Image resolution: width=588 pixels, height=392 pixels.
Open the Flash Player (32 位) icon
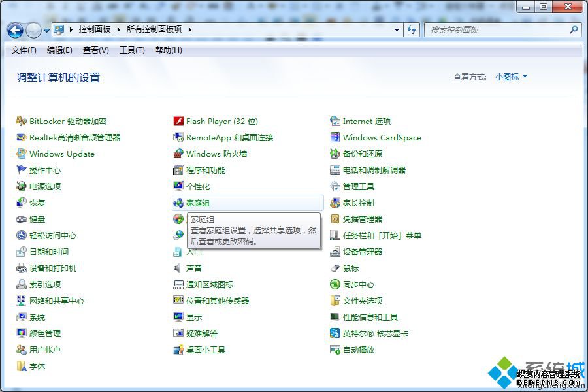pos(178,121)
